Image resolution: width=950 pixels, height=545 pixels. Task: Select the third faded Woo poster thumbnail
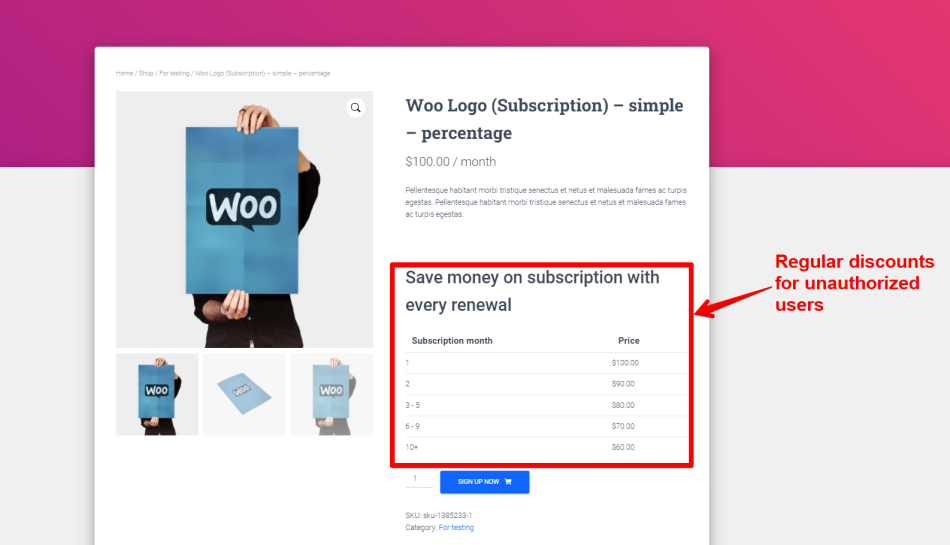[331, 394]
